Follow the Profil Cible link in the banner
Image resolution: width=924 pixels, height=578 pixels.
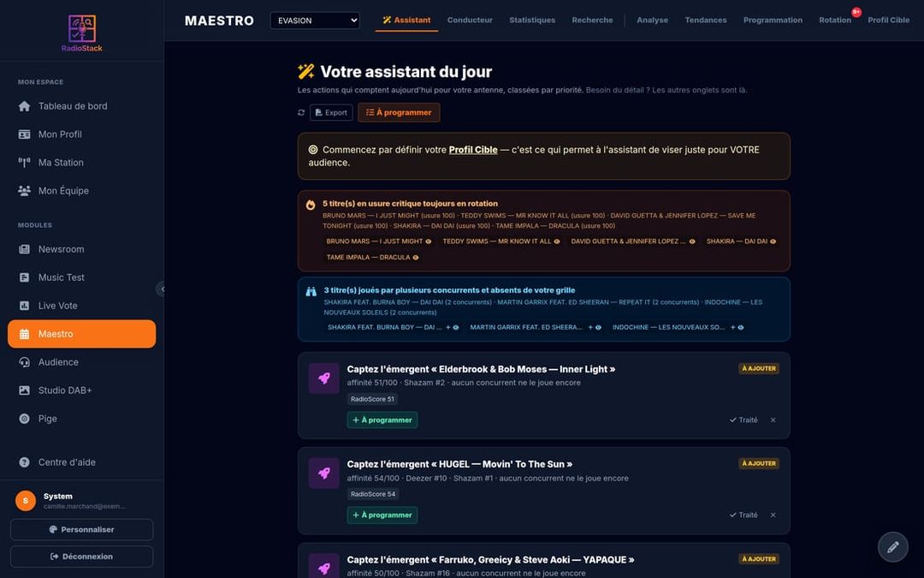click(473, 150)
